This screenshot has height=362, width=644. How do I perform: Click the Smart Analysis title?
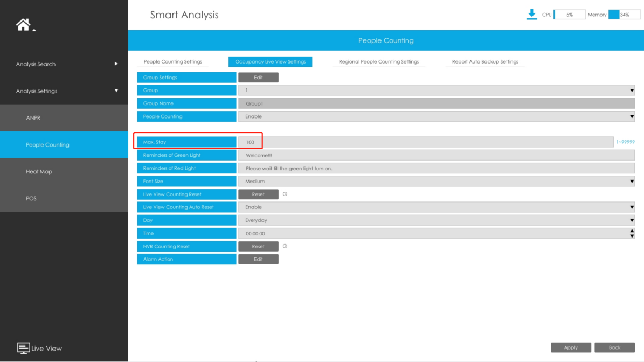(184, 15)
